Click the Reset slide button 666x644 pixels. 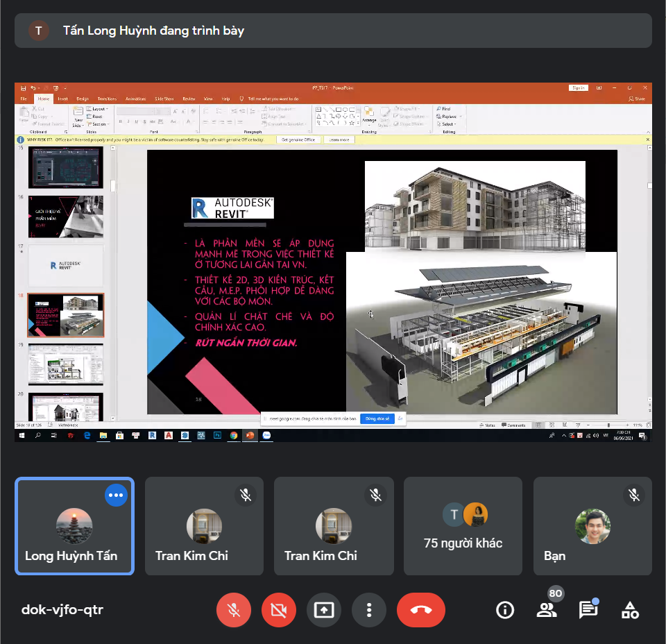point(95,117)
